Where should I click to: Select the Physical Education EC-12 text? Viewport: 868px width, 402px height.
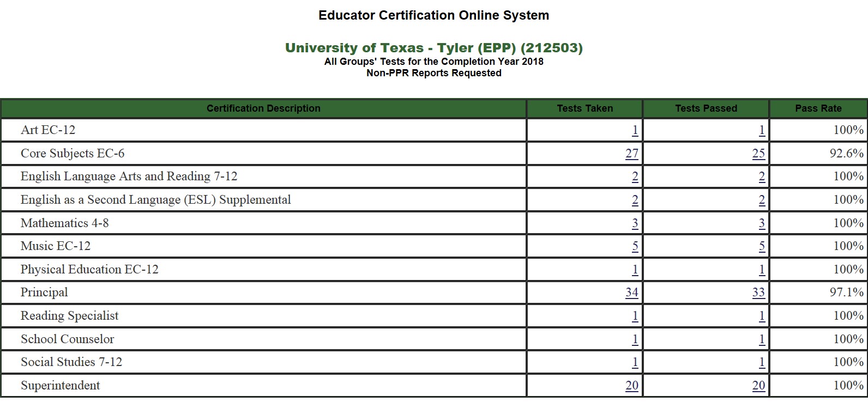(x=89, y=270)
